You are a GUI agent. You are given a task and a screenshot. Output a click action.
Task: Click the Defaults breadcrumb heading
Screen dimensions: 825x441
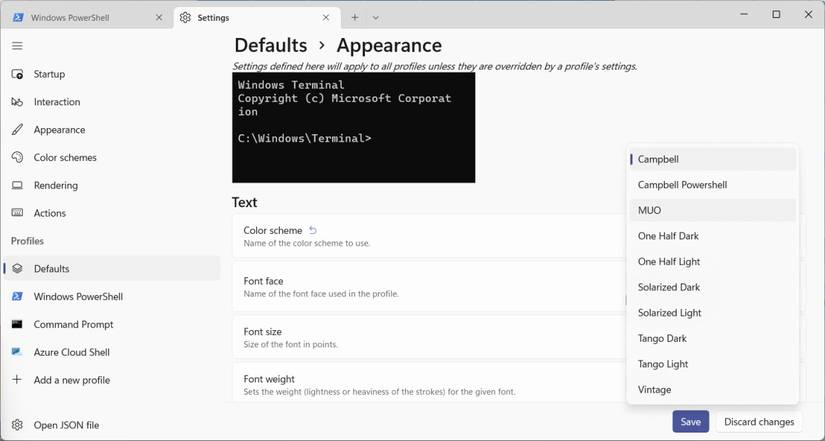(x=270, y=45)
